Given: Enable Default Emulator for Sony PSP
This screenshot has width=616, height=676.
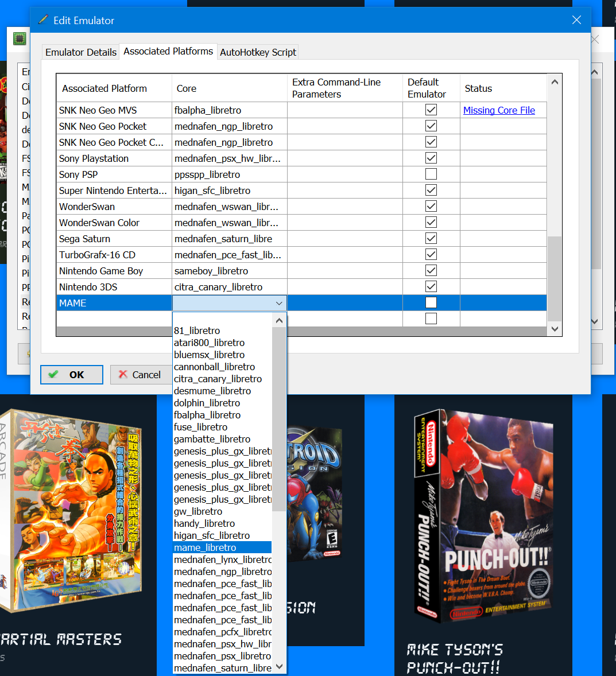Looking at the screenshot, I should (431, 174).
